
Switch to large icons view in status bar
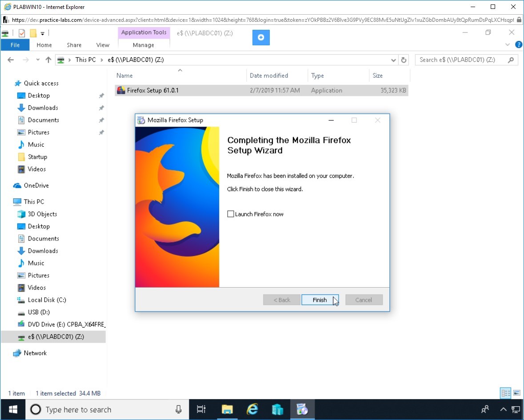click(x=516, y=393)
